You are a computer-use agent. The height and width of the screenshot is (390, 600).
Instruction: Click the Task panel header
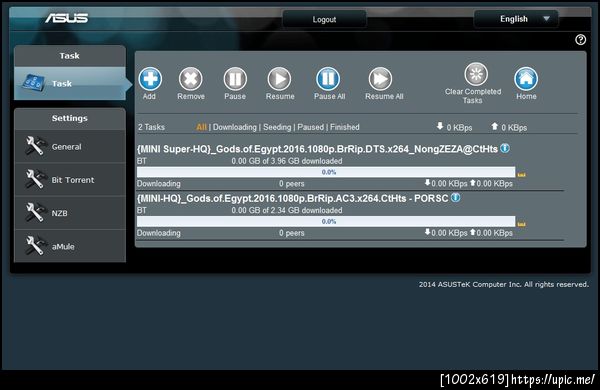(x=70, y=56)
